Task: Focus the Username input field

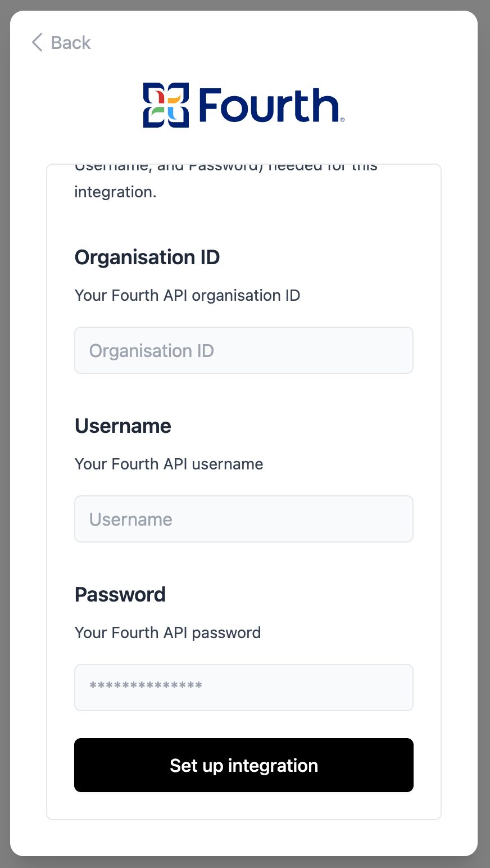Action: [x=244, y=519]
